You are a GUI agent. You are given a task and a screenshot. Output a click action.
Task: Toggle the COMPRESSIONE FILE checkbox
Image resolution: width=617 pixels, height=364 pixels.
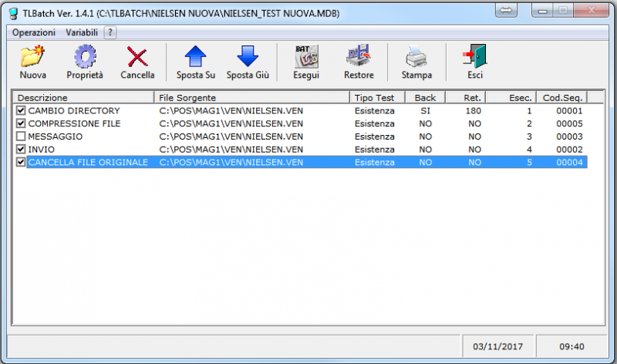21,123
